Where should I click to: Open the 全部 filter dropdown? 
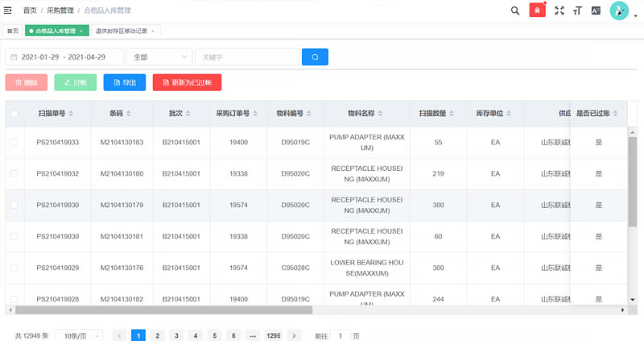159,57
